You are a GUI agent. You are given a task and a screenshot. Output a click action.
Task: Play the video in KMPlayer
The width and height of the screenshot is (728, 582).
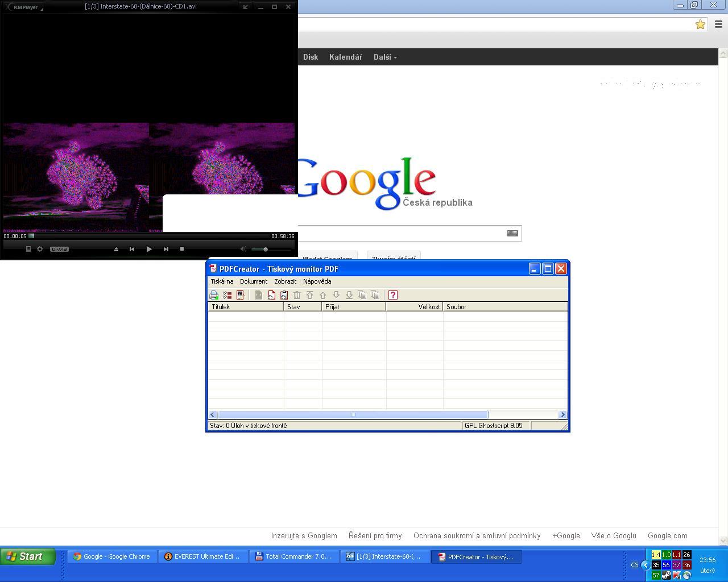coord(149,249)
